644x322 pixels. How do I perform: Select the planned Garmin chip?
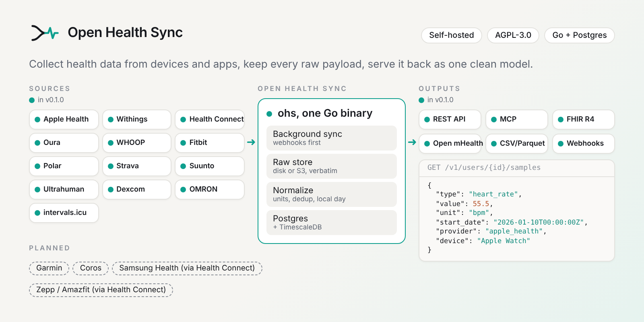tap(49, 268)
